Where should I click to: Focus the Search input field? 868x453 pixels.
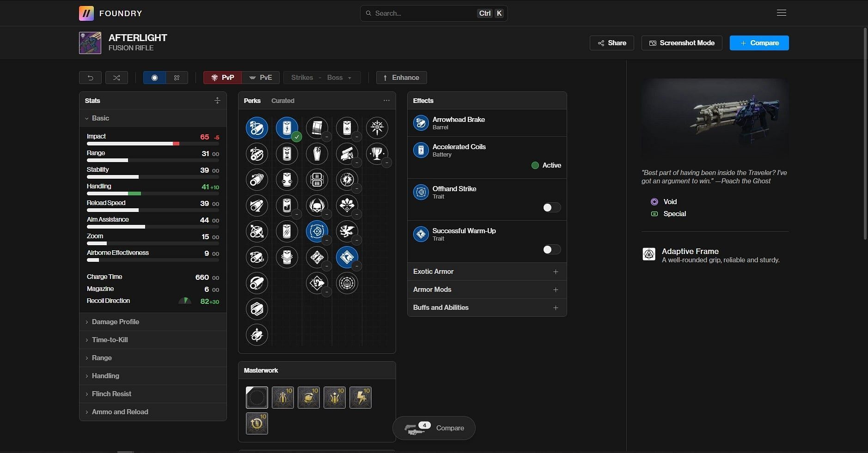[x=434, y=13]
